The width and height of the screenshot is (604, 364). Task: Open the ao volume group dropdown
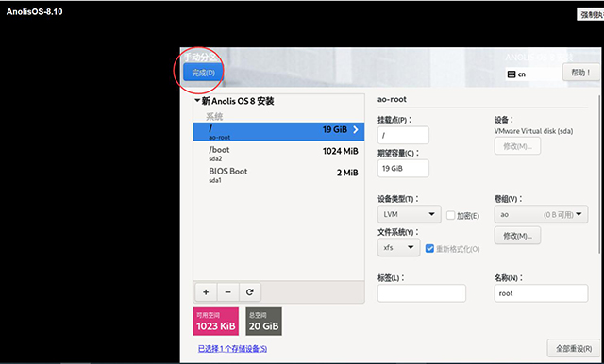(x=541, y=214)
